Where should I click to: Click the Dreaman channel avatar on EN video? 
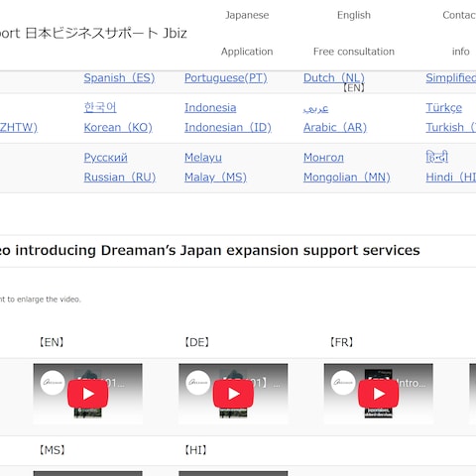point(53,383)
